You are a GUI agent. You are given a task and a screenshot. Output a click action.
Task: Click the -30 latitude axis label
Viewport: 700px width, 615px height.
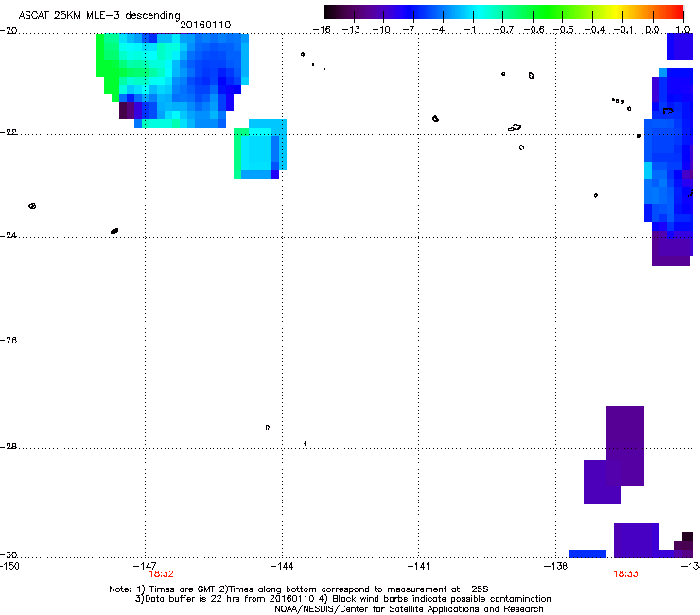[9, 555]
